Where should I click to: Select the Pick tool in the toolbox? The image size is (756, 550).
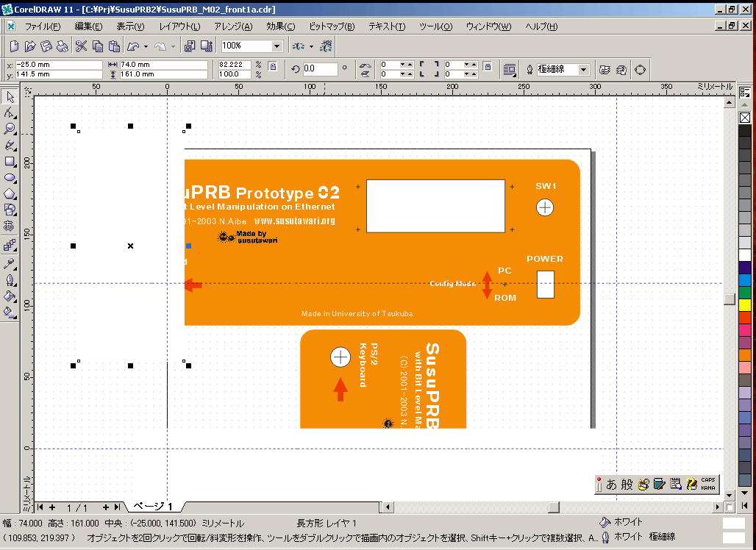10,97
